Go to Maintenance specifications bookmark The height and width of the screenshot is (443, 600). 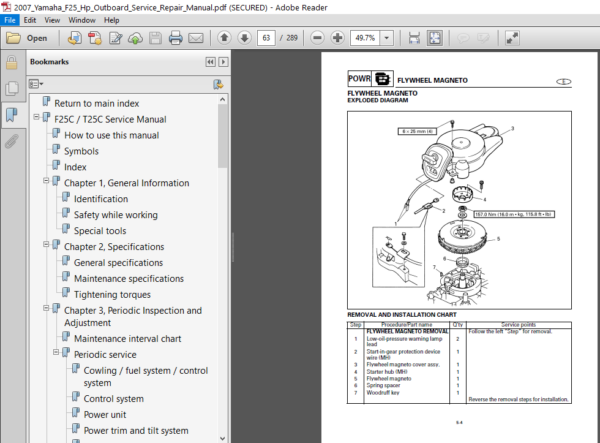tap(129, 279)
